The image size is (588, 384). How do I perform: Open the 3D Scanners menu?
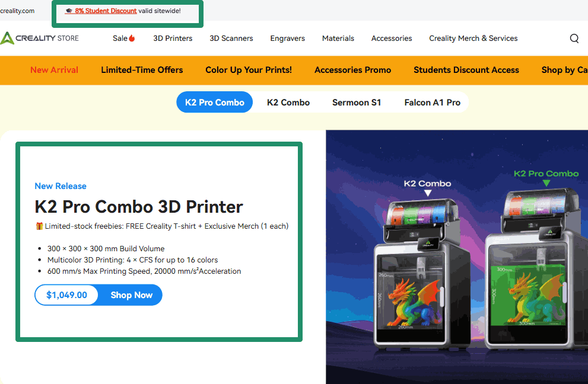pyautogui.click(x=231, y=38)
